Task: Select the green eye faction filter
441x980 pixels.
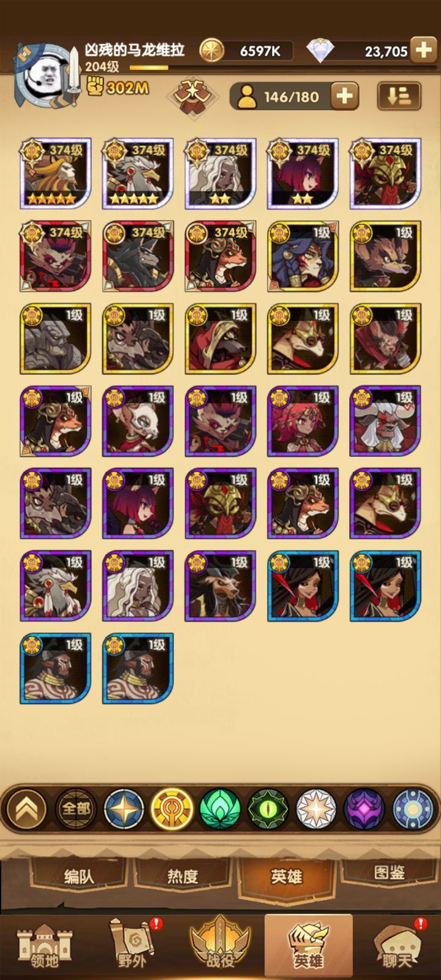Action: (268, 809)
